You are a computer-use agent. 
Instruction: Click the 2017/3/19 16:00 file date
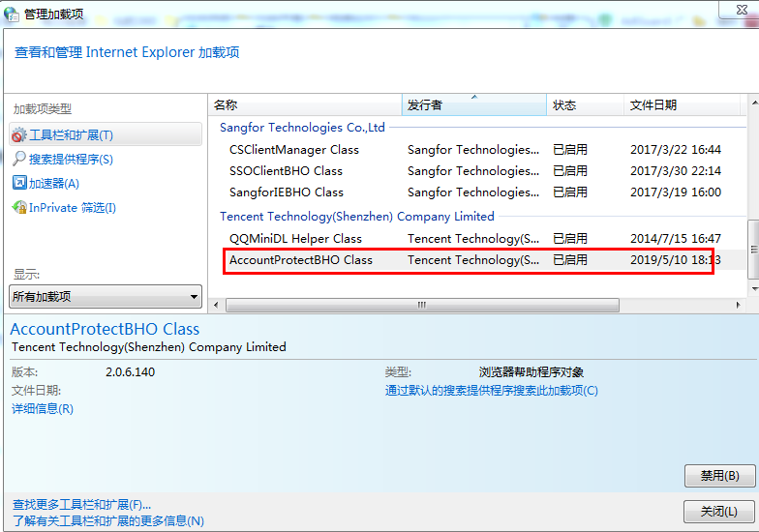pyautogui.click(x=676, y=192)
